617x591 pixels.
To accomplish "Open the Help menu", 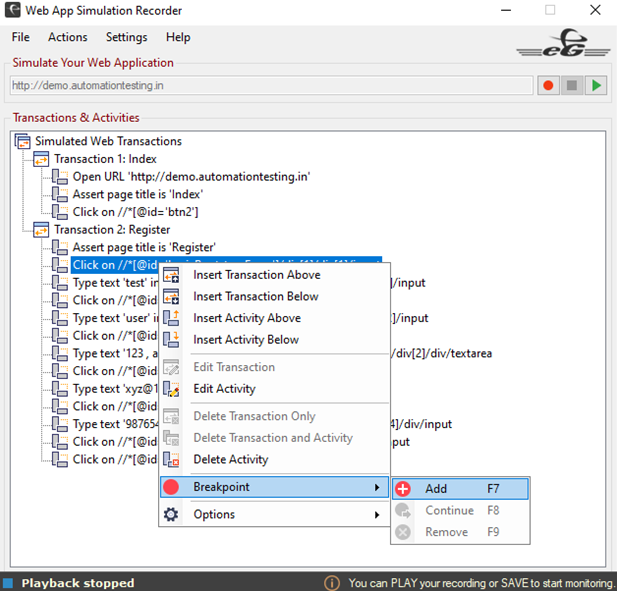I will (x=178, y=37).
